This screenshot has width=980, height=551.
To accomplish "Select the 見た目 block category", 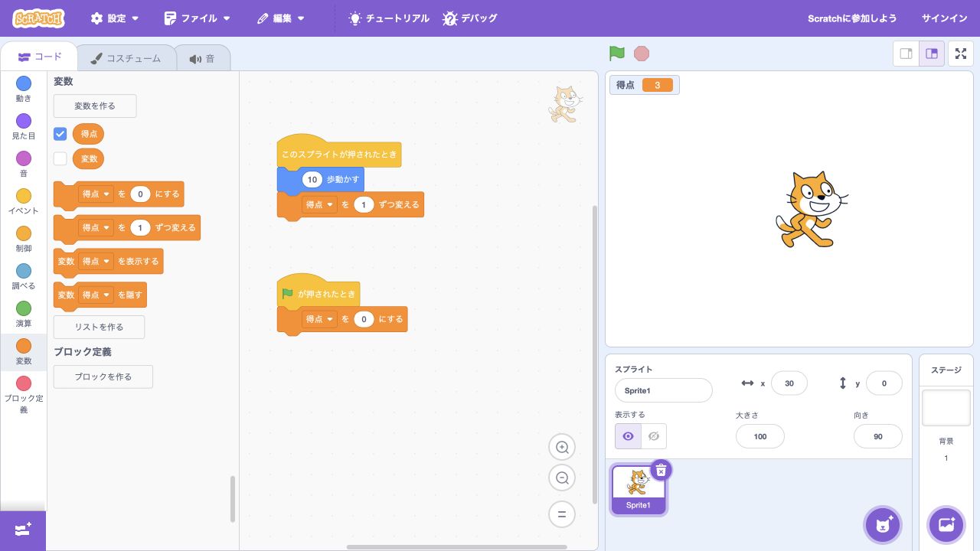I will tap(24, 126).
